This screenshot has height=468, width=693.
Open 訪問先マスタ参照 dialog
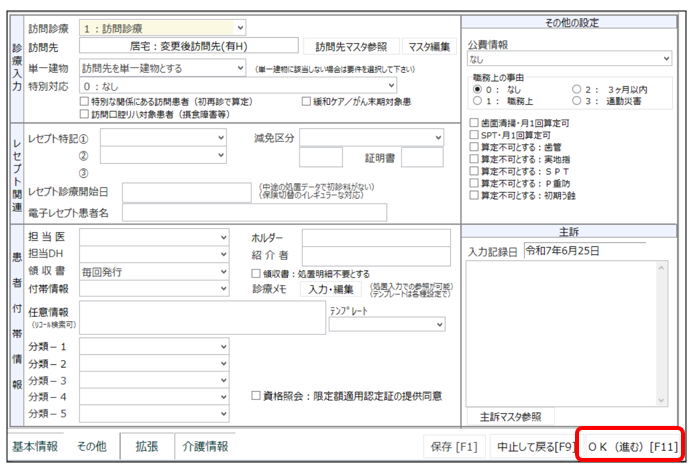tap(351, 47)
